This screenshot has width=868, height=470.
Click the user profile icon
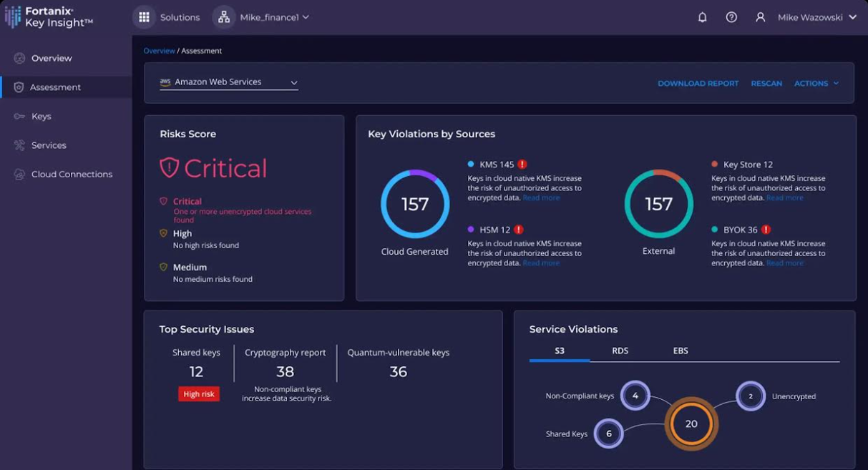(x=761, y=17)
